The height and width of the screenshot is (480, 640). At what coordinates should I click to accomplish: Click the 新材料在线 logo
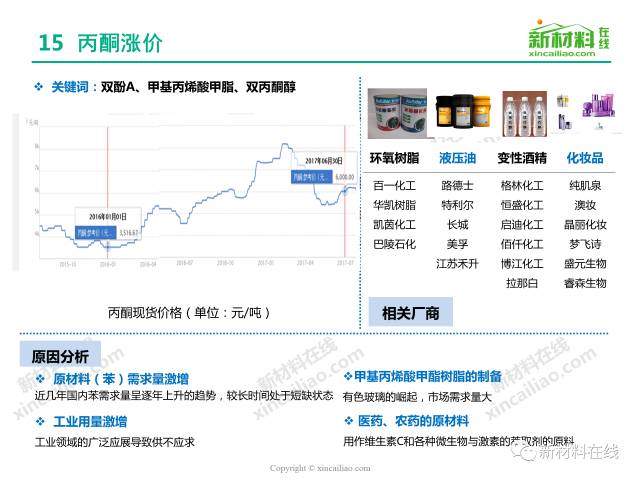(569, 39)
